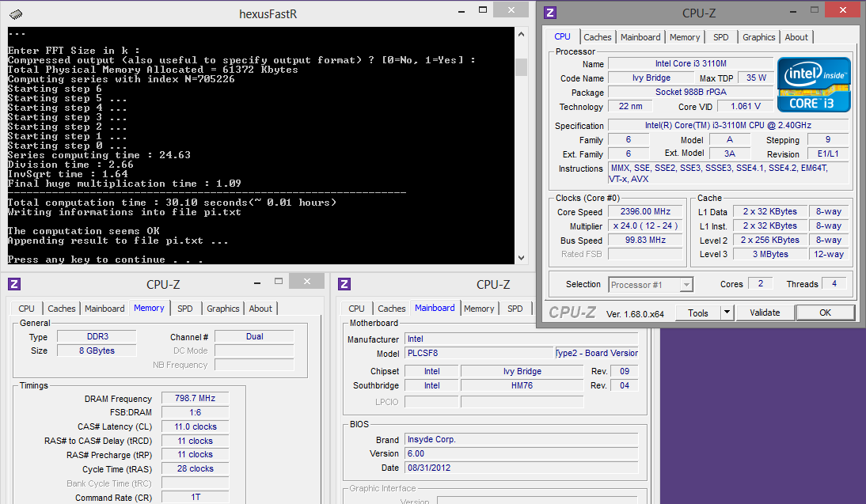The height and width of the screenshot is (504, 866).
Task: Switch to the Graphics tab in the front CPU-Z window
Action: 759,37
